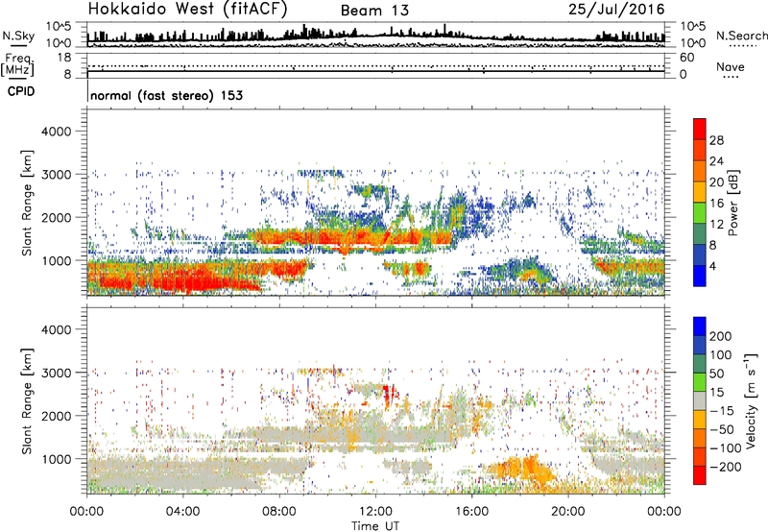Viewport: 768px width, 532px height.
Task: Click the "20" power colorbar value
Action: tap(716, 182)
